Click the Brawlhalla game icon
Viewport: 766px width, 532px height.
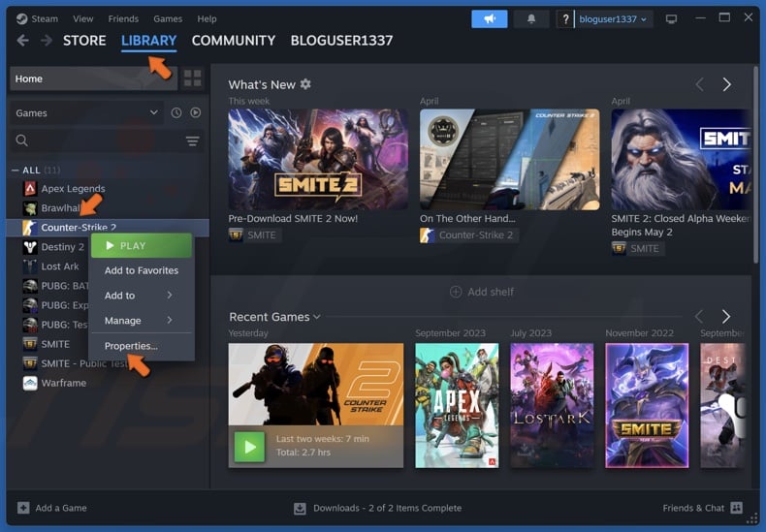[x=30, y=208]
